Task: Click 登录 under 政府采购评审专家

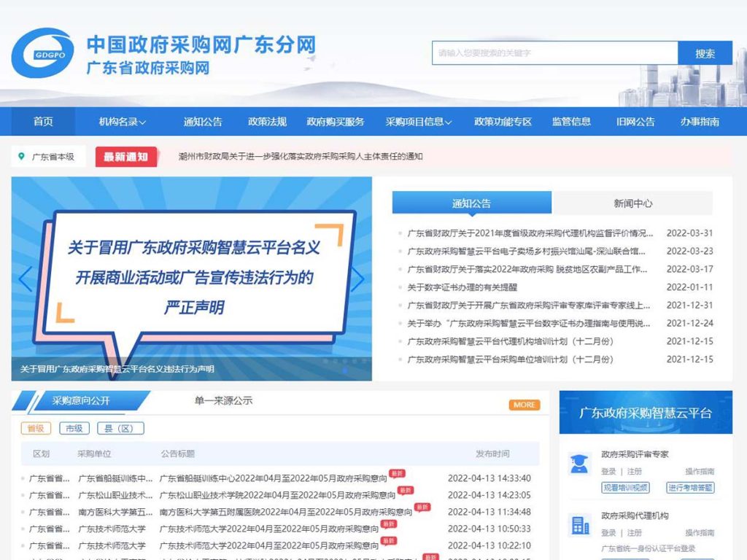Action: click(x=608, y=472)
